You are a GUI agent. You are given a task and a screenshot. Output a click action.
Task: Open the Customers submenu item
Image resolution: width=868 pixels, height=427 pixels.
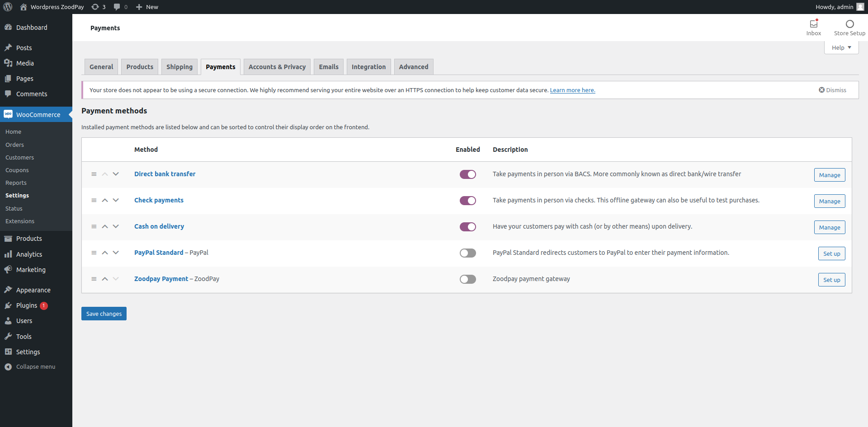click(x=19, y=157)
